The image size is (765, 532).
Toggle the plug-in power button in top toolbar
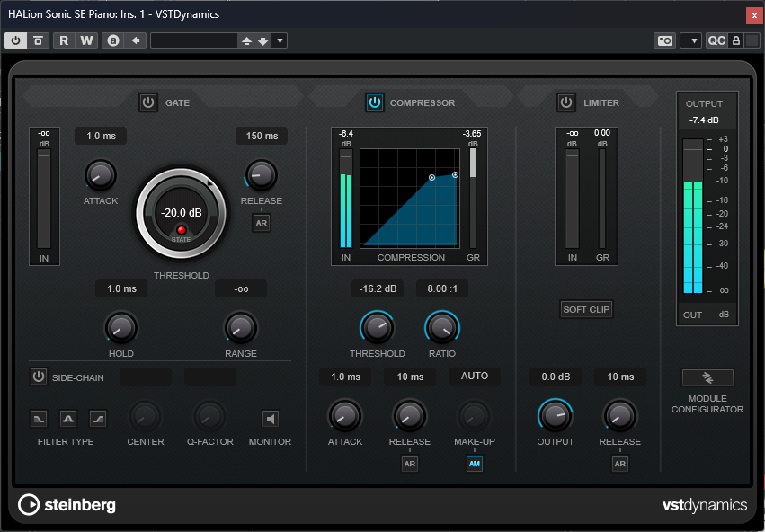coord(15,40)
